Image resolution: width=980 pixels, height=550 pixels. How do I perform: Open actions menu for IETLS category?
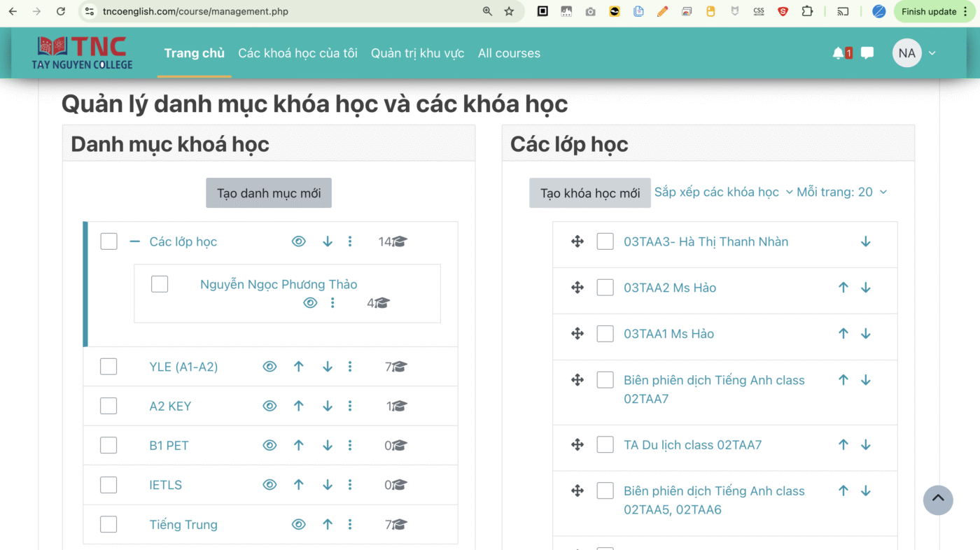[x=350, y=485]
